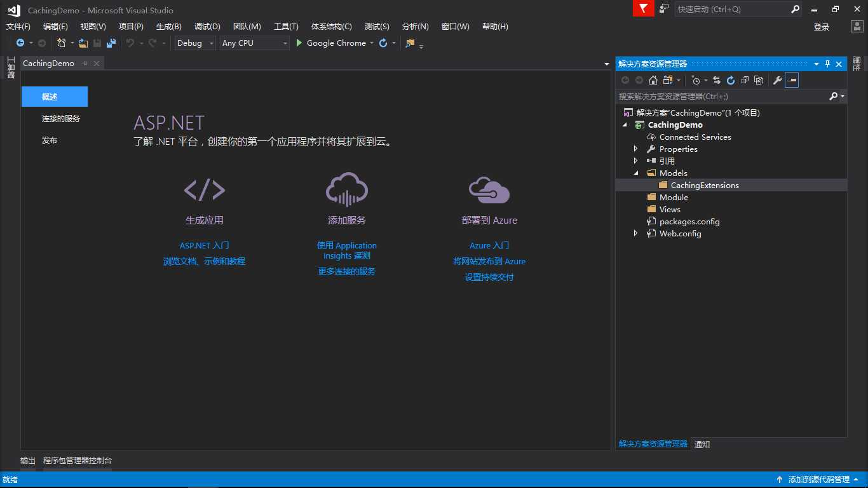This screenshot has height=488, width=868.
Task: Open the New Project icon dropdown arrow
Action: pyautogui.click(x=72, y=43)
